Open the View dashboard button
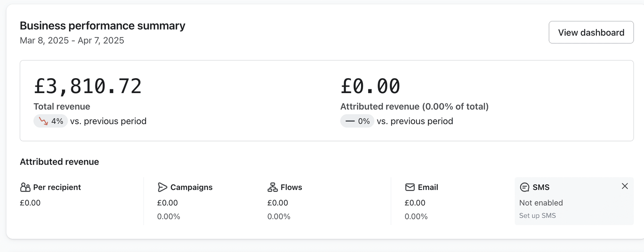The width and height of the screenshot is (644, 252). [x=591, y=32]
